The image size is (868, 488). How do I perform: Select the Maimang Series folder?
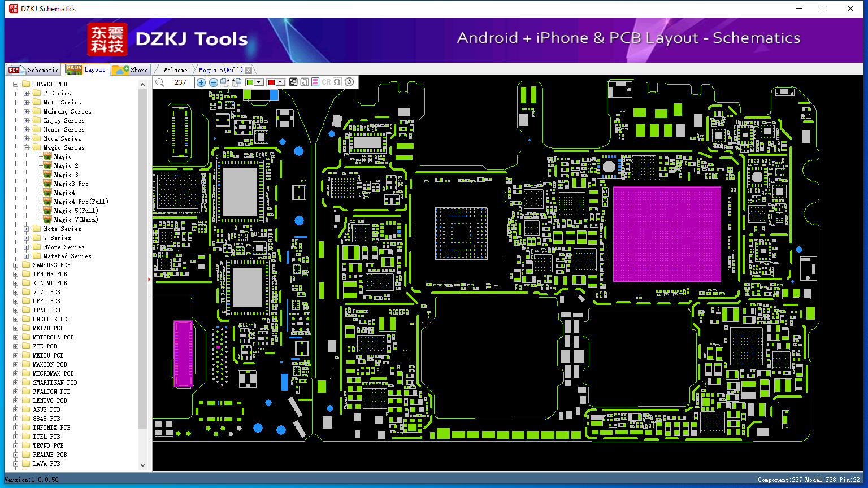(67, 111)
